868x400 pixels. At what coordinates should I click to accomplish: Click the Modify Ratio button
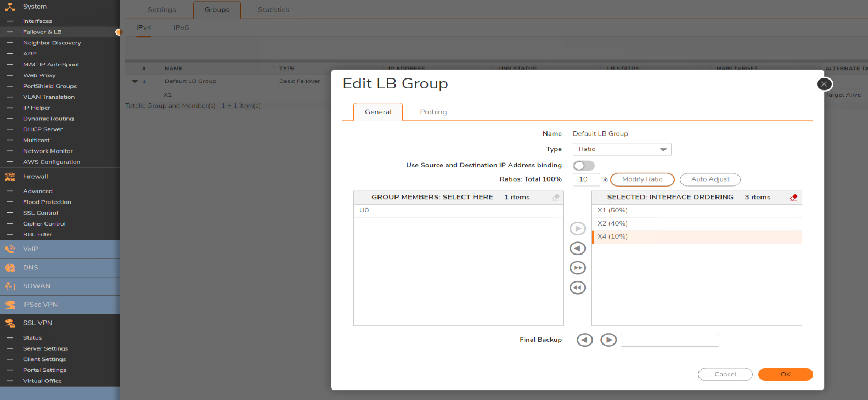pyautogui.click(x=642, y=179)
